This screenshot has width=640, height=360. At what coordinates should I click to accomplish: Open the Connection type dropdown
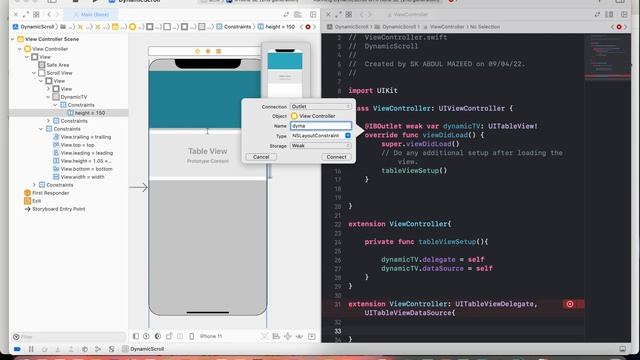[x=320, y=107]
